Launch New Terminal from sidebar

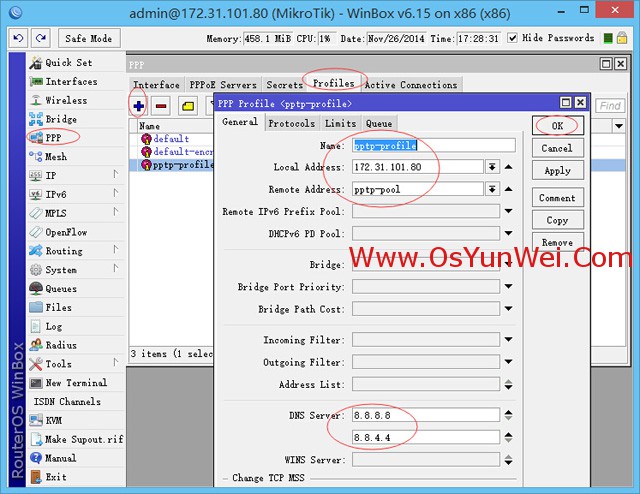point(76,383)
